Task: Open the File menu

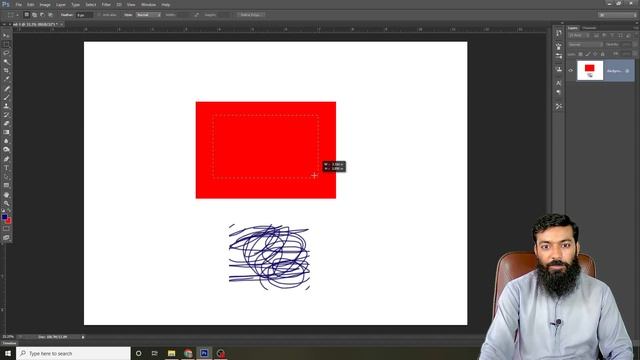Action: pos(18,4)
